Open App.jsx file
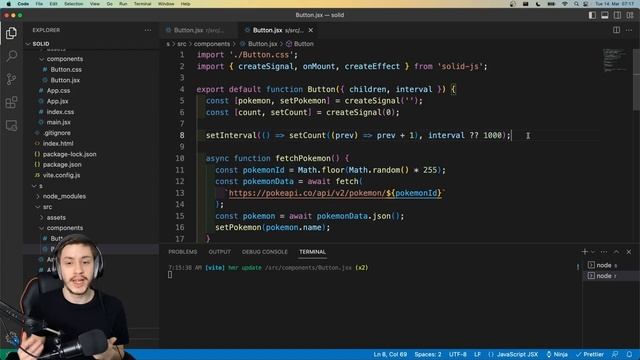Image resolution: width=640 pixels, height=360 pixels. coord(57,101)
